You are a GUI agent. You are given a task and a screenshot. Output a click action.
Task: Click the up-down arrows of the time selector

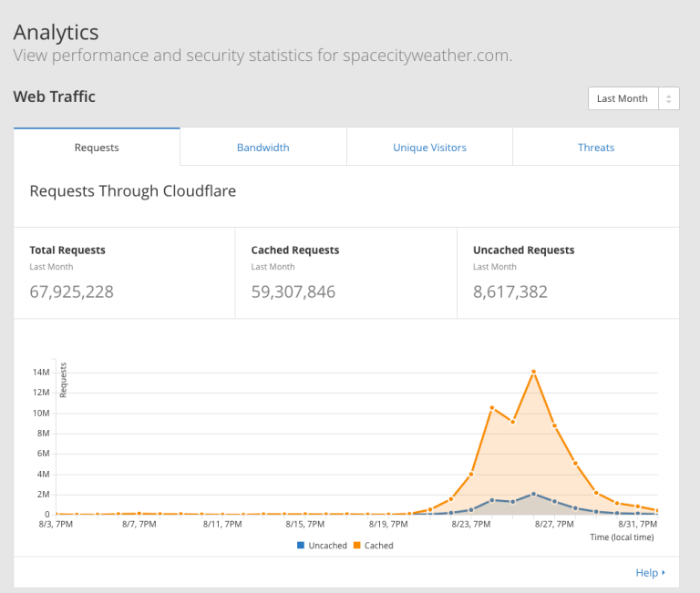[x=668, y=98]
